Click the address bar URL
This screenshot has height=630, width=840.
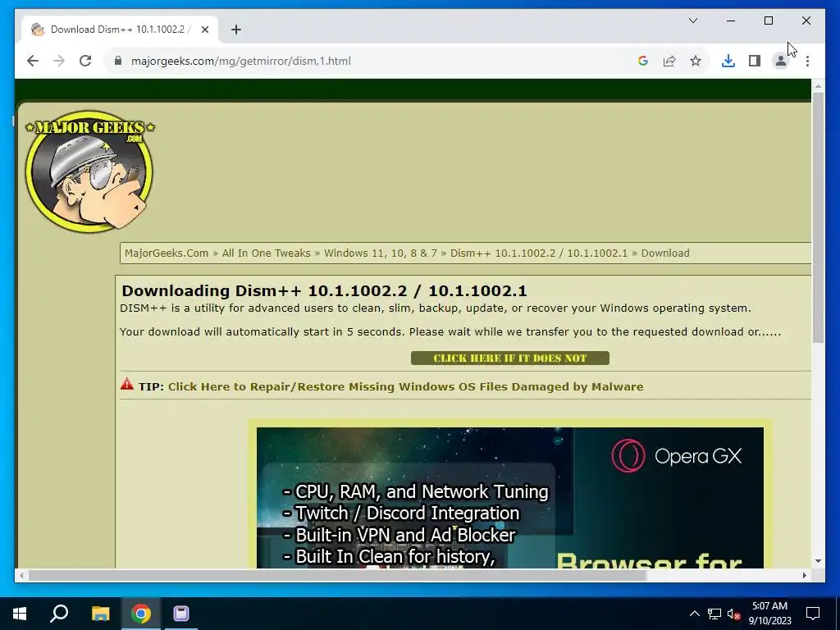click(241, 61)
